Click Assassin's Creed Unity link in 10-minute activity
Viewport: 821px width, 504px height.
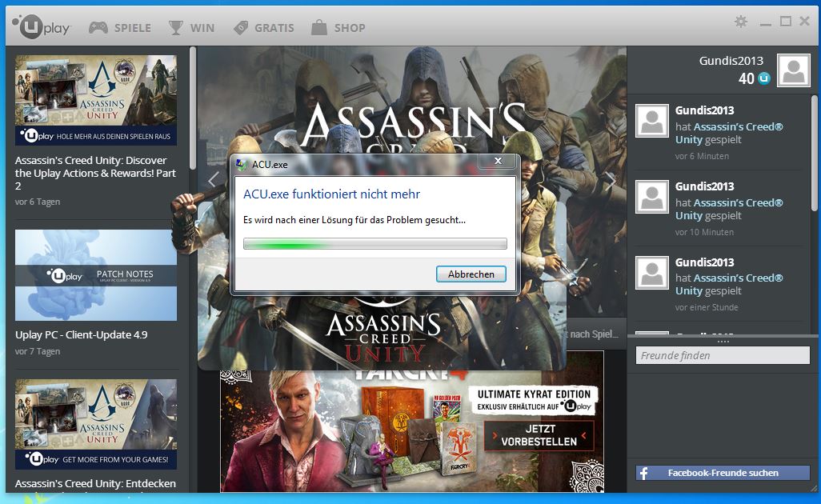729,209
